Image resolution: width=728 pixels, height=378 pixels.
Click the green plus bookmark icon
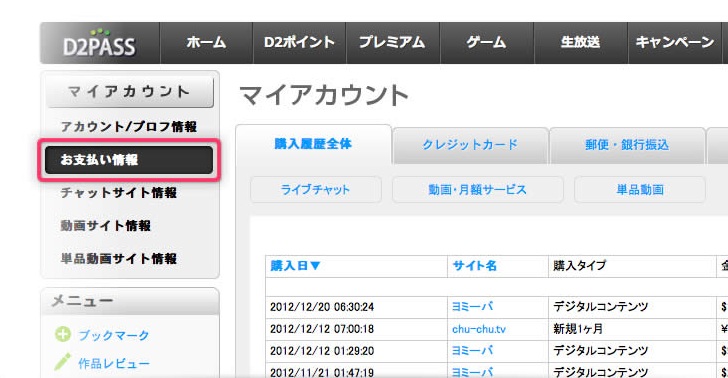click(63, 334)
